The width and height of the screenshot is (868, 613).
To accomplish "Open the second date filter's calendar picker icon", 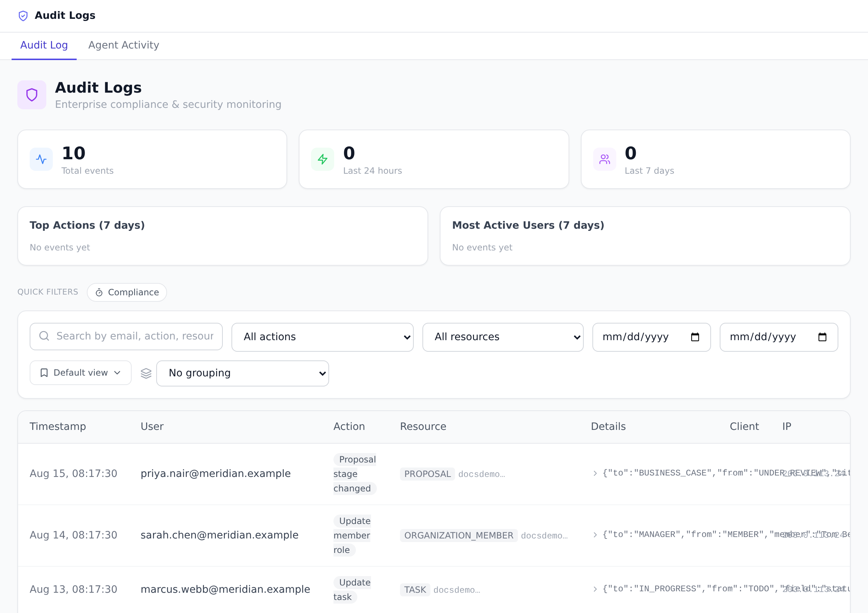I will pos(822,337).
